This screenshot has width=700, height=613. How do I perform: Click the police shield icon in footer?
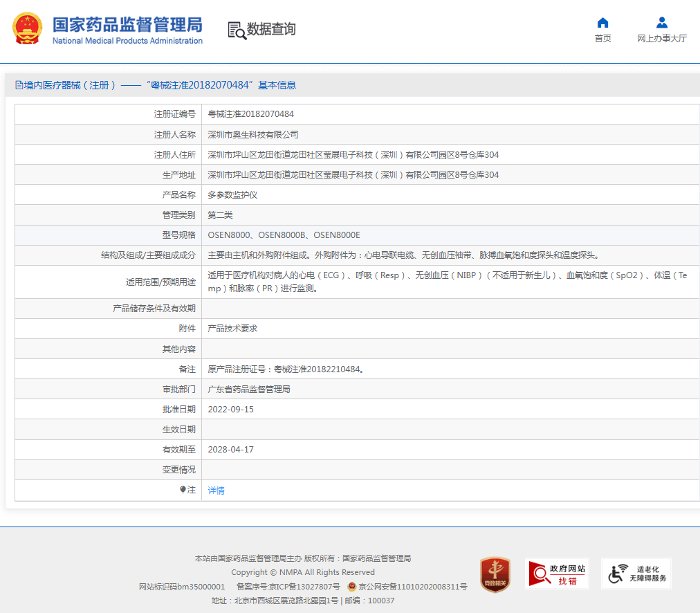click(352, 587)
